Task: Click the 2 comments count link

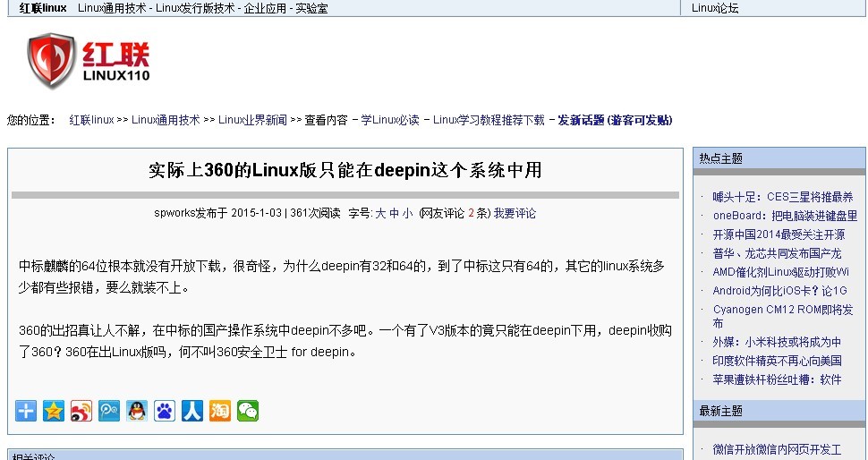Action: (471, 214)
